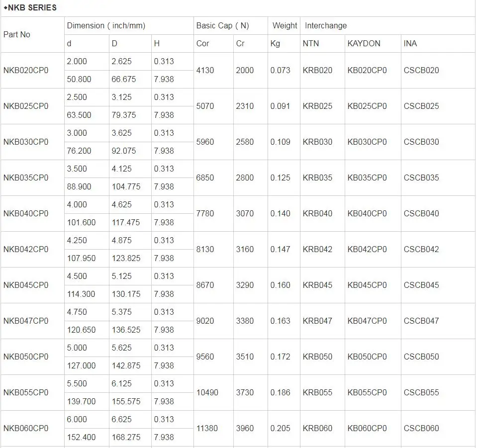Click KAYDON interchange KB025CP0
Screen dimensions: 477x448
point(367,106)
